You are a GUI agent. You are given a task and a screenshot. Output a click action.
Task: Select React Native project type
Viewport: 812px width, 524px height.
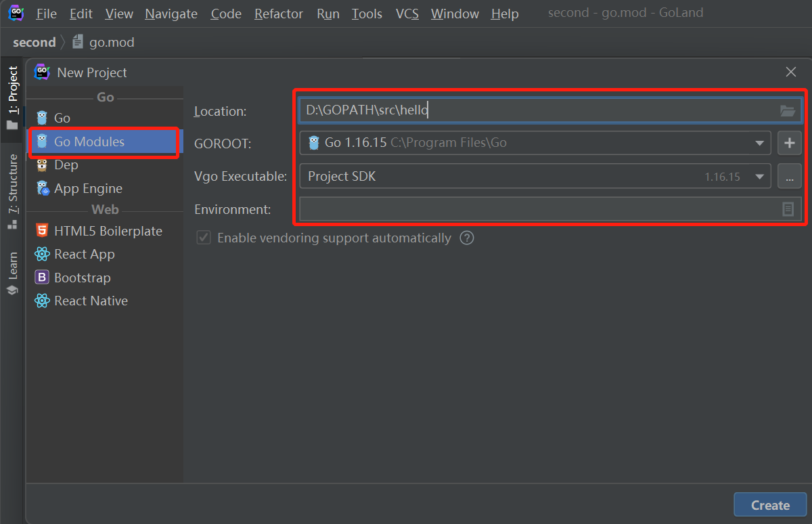pyautogui.click(x=105, y=301)
